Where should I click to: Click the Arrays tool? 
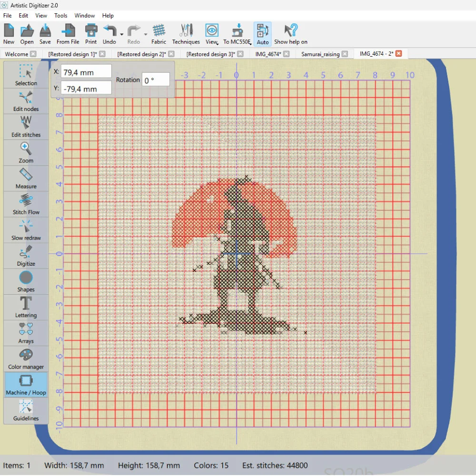[26, 333]
